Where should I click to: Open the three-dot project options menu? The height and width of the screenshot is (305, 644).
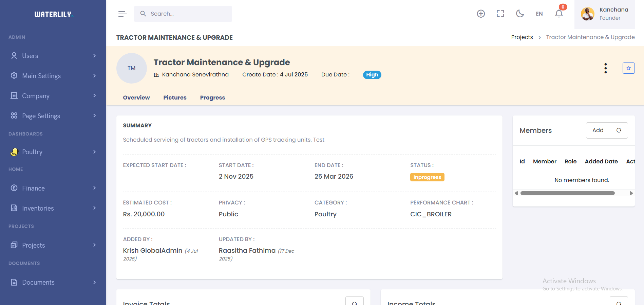605,68
